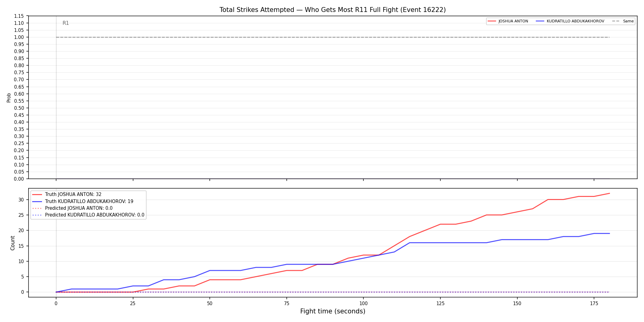The height and width of the screenshot is (322, 644).
Task: Click the blue line swatch beside KUDRATILLO ABDUKAKHOROV in the top legend
Action: [x=540, y=21]
